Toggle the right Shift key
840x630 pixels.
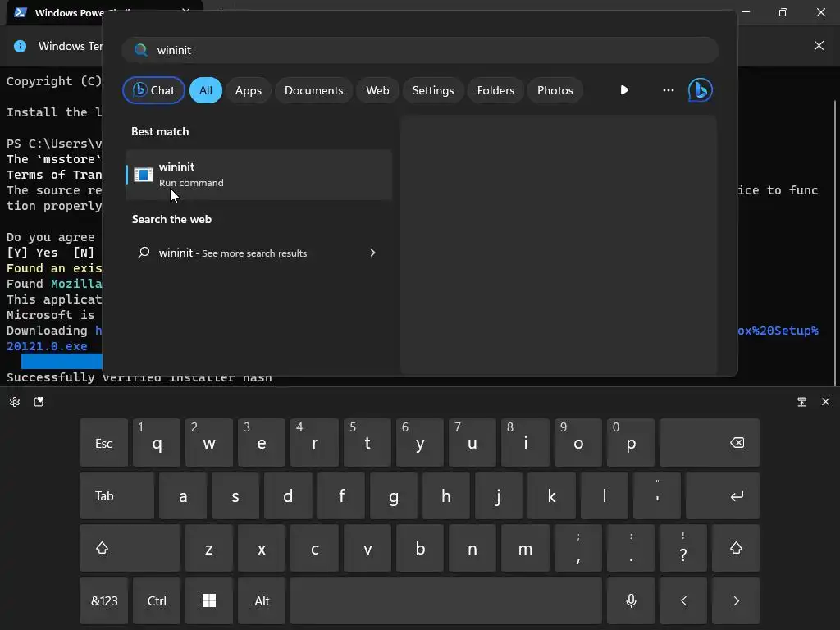click(736, 548)
